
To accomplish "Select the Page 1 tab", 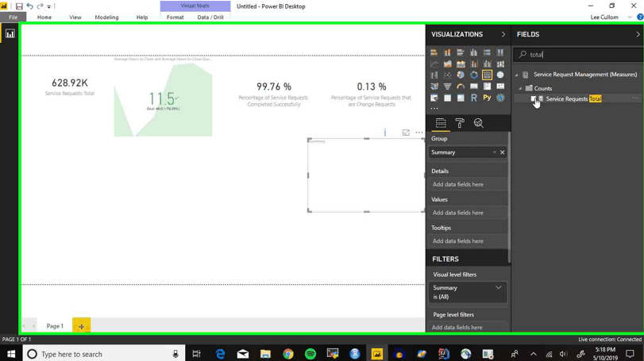I will (x=55, y=326).
